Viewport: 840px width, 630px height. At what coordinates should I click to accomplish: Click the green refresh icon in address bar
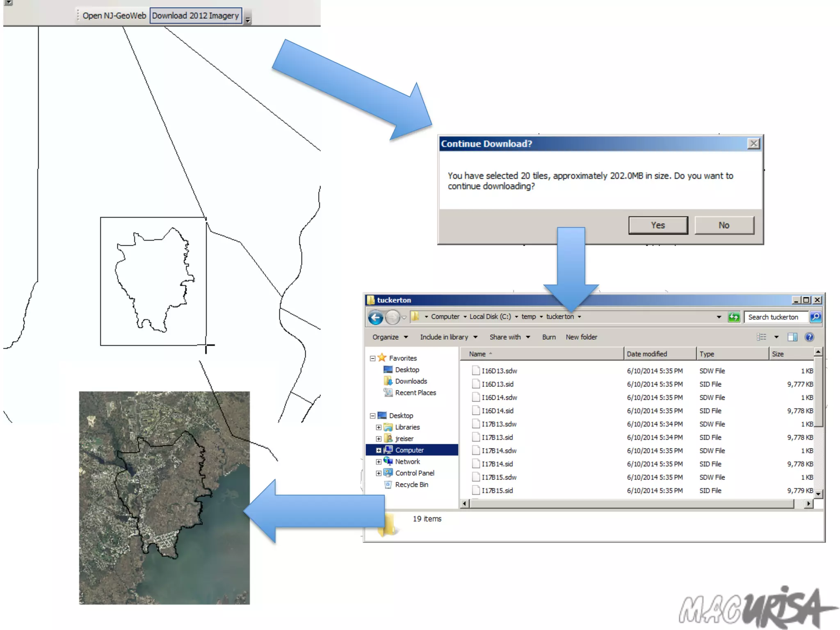pyautogui.click(x=734, y=317)
